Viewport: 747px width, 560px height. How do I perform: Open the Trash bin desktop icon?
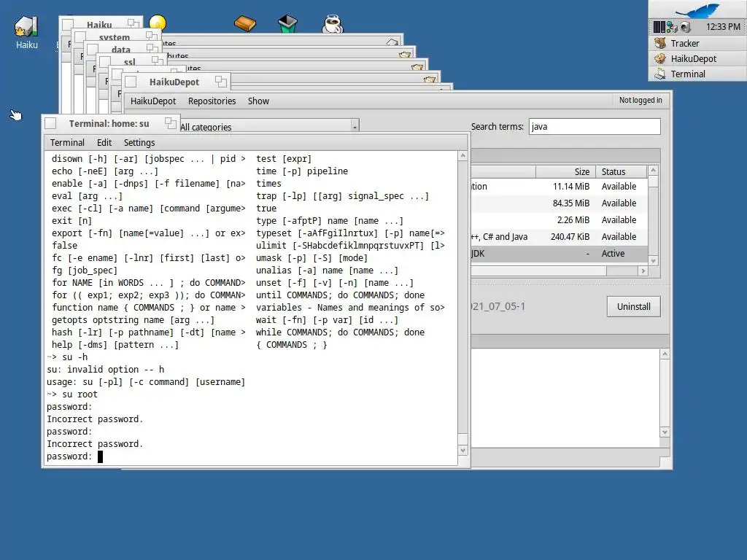(x=287, y=23)
